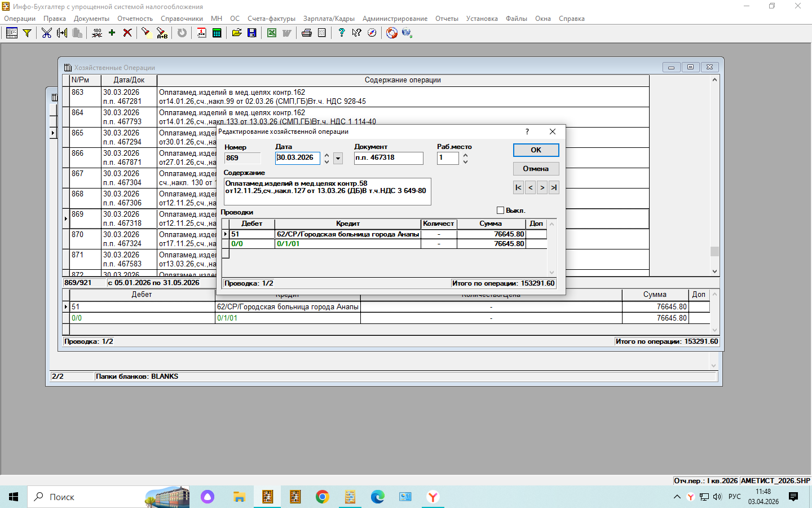Click the green plus add icon
Image resolution: width=812 pixels, height=508 pixels.
pos(112,33)
